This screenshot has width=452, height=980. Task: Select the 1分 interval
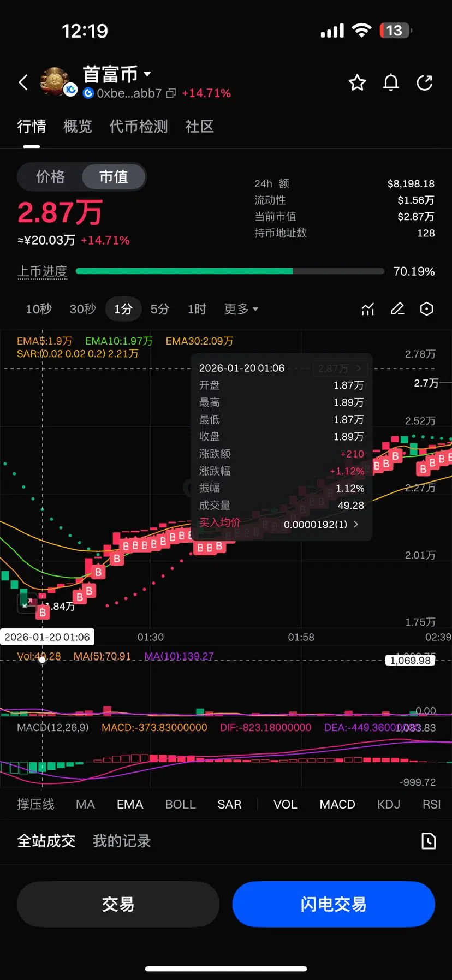pyautogui.click(x=123, y=309)
